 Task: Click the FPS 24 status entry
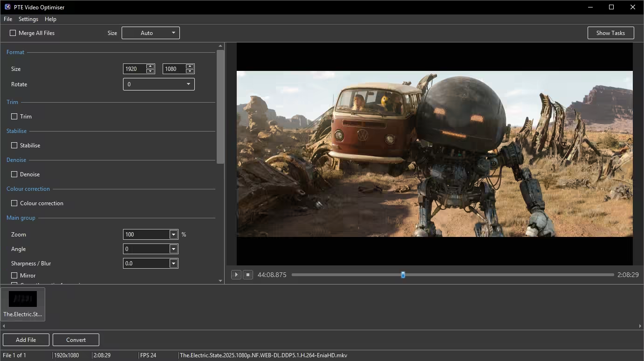coord(148,355)
